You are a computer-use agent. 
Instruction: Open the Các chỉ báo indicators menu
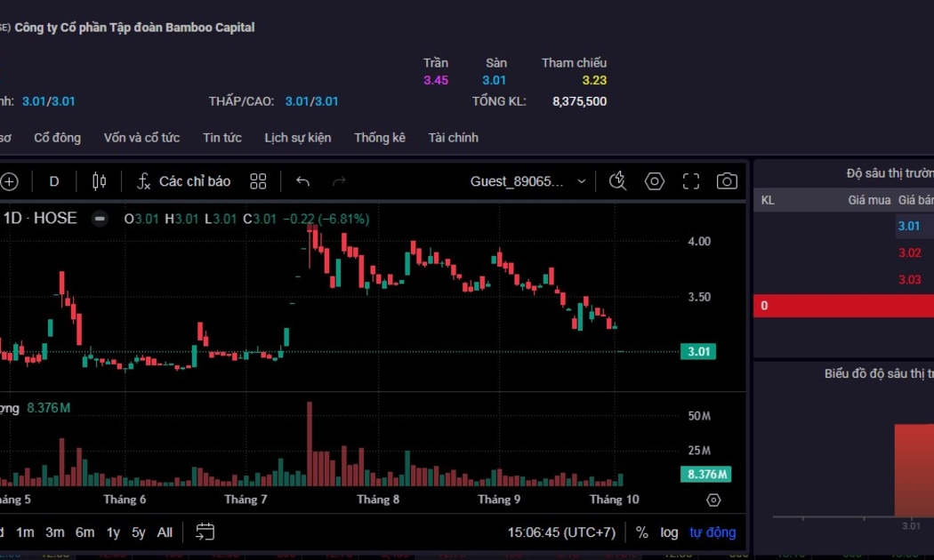click(x=183, y=181)
